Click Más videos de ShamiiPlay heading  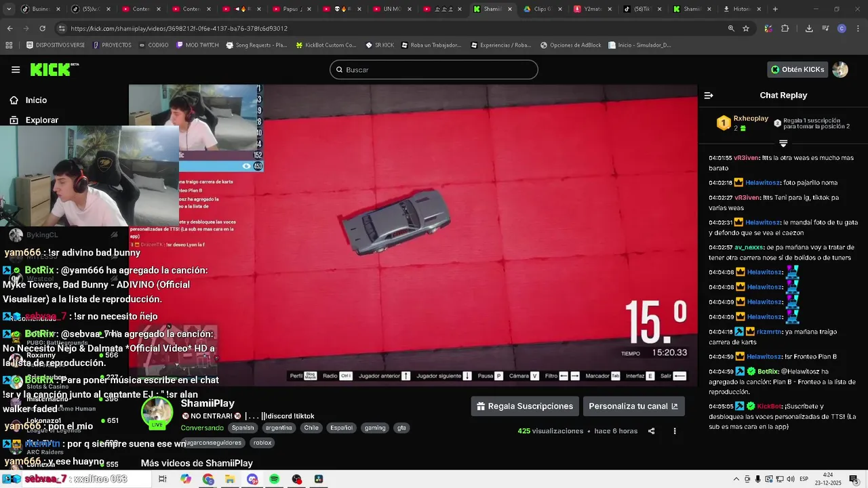(197, 464)
